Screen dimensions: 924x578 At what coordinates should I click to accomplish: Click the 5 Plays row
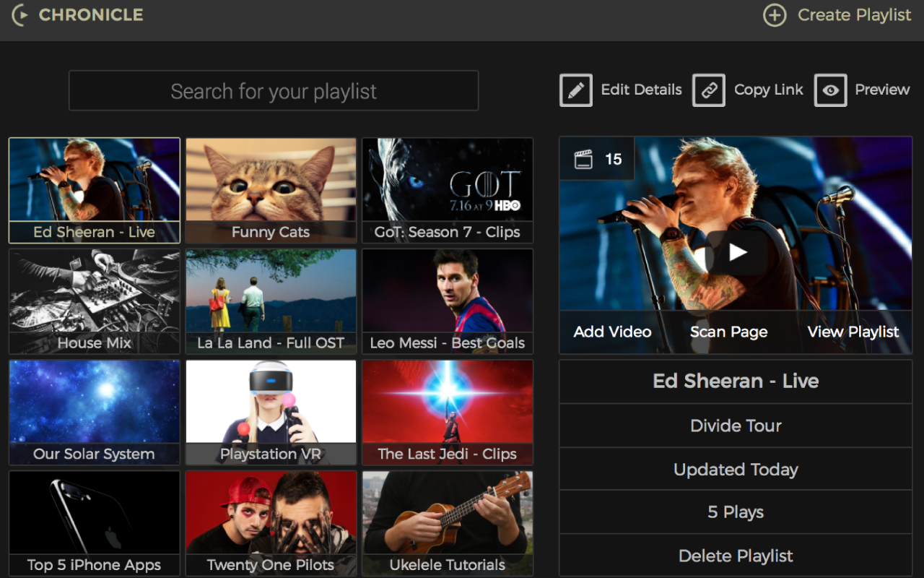click(736, 512)
